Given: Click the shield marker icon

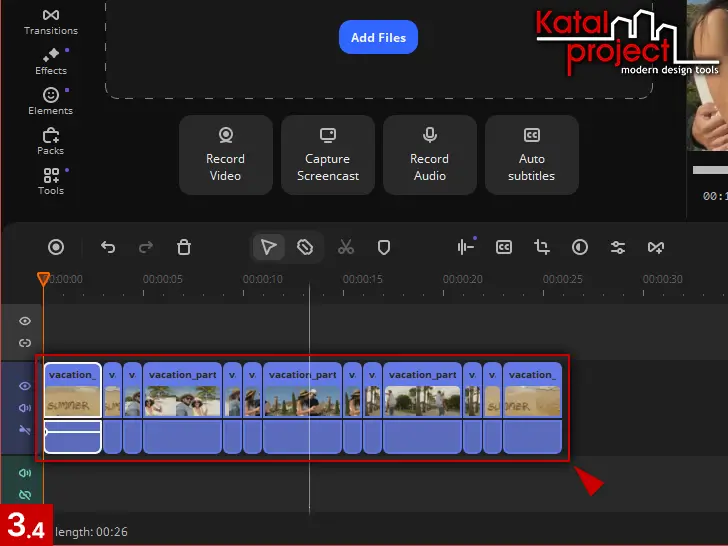Looking at the screenshot, I should (383, 247).
